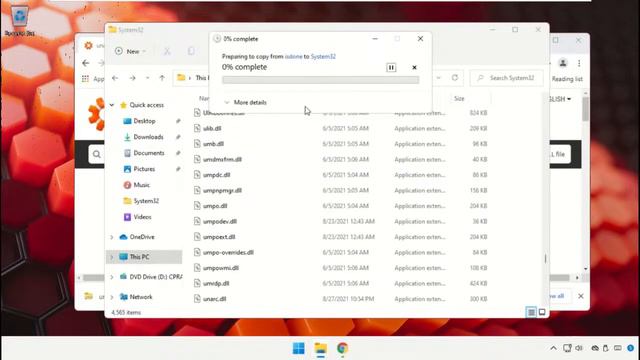The image size is (640, 360).
Task: Click Google Chrome on the taskbar
Action: coord(342,348)
